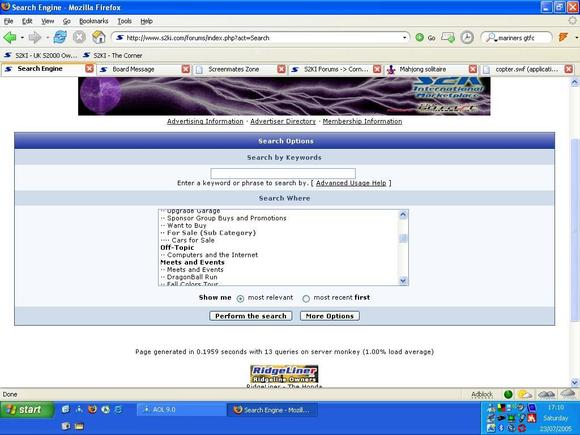This screenshot has height=435, width=580.
Task: Open the toolbar overflow arrow at the far right
Action: click(x=576, y=37)
